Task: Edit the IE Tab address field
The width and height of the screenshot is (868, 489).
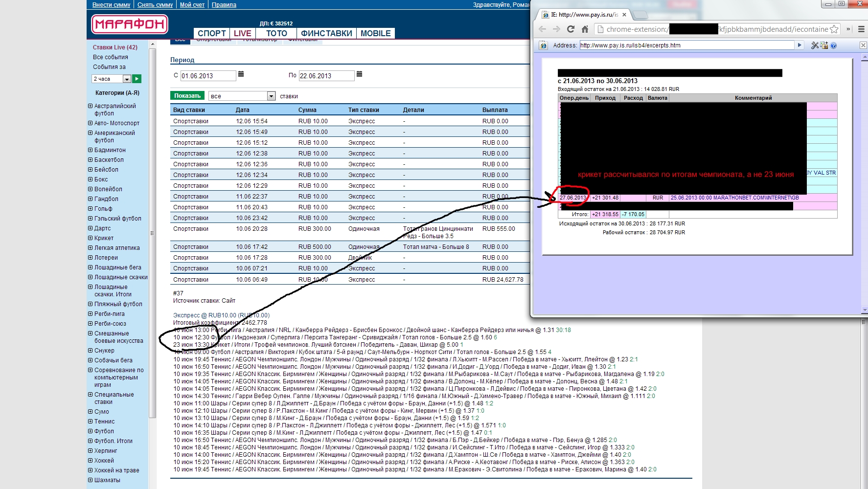Action: (687, 45)
